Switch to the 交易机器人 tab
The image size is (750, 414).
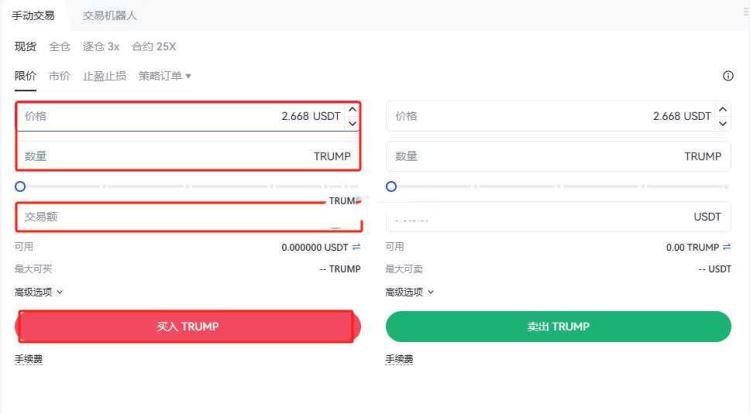click(110, 16)
